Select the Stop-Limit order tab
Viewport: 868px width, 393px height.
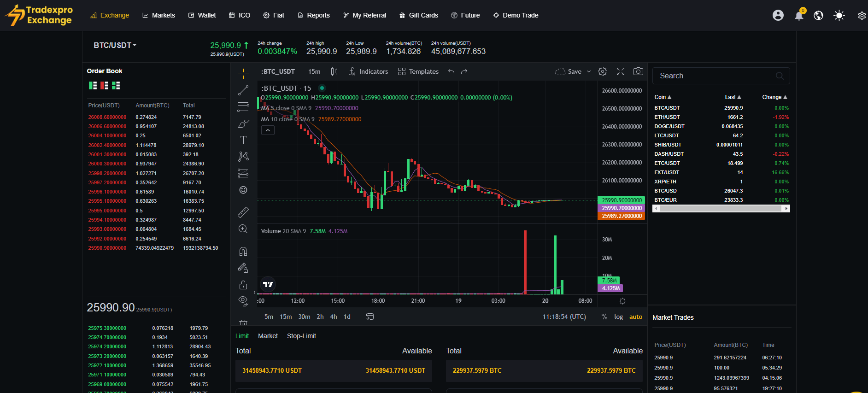[x=301, y=336]
